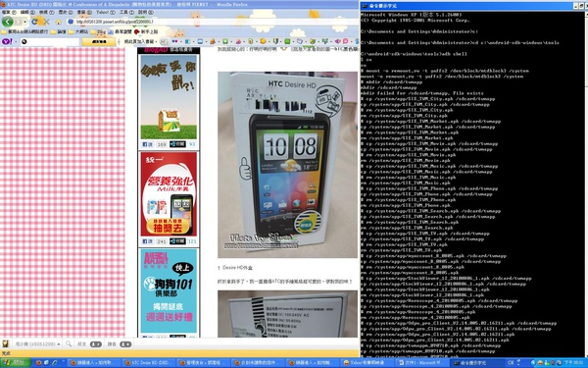Open the PIXNET bar user avatar icon
This screenshot has height=368, width=588.
pos(6,343)
